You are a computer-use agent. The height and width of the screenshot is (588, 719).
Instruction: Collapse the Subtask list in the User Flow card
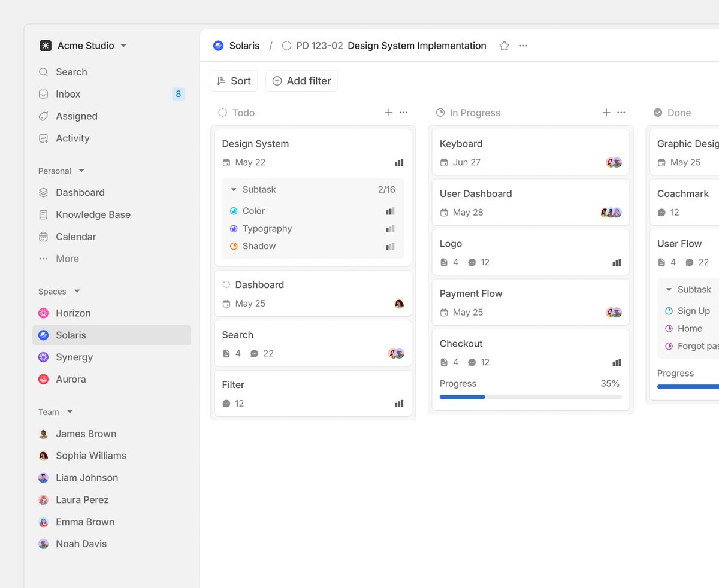click(669, 290)
